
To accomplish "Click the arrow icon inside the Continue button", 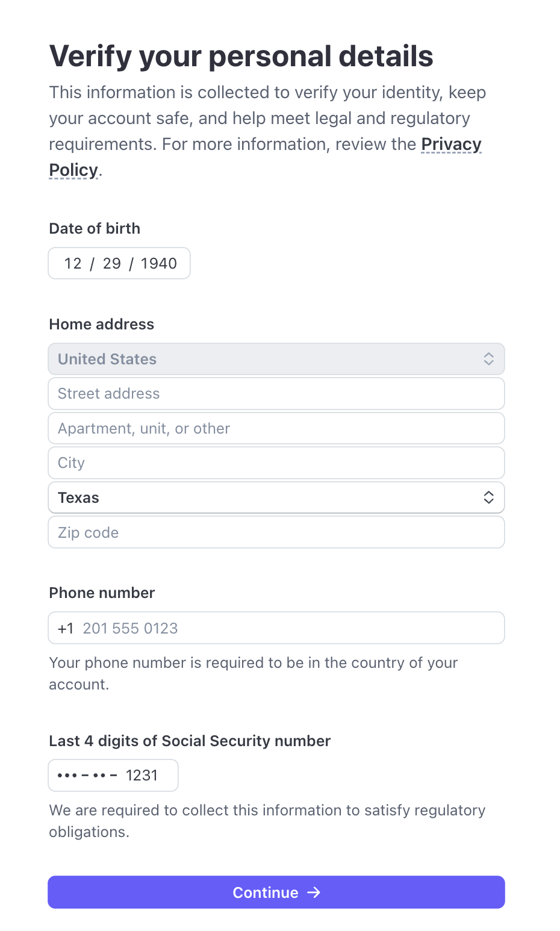I will pyautogui.click(x=315, y=892).
